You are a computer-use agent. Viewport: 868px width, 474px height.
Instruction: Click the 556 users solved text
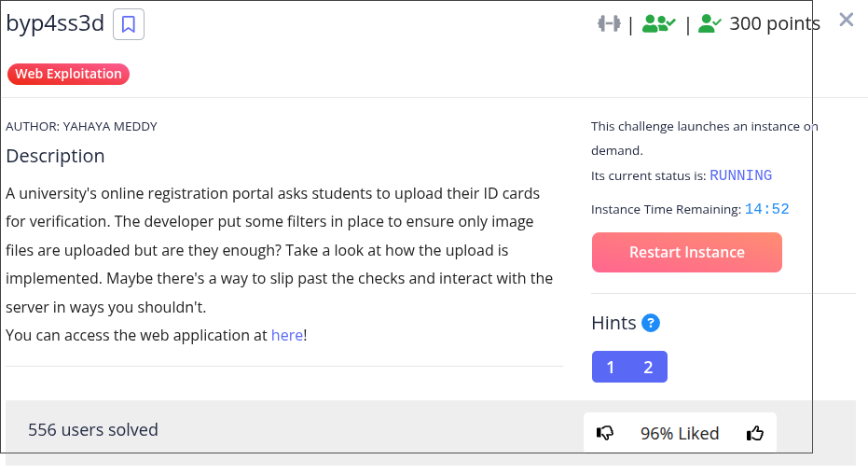93,429
